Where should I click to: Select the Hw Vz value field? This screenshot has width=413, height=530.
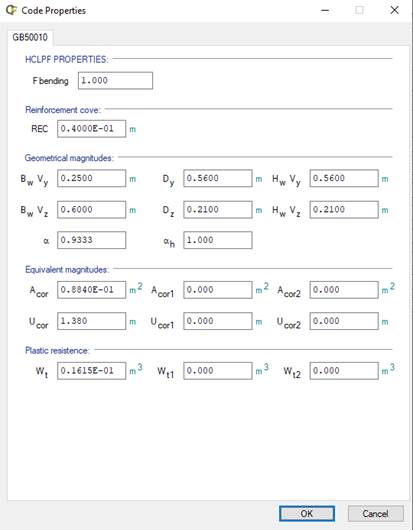pos(344,210)
